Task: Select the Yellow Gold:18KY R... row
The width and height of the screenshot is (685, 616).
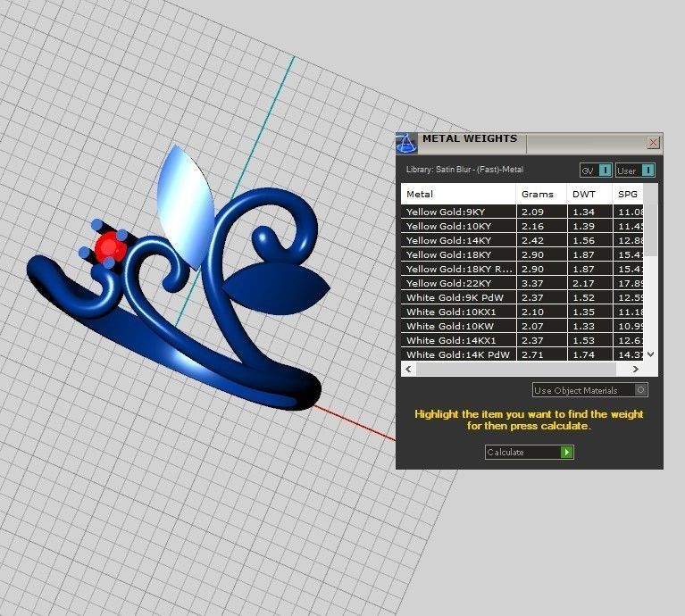Action: (x=522, y=269)
